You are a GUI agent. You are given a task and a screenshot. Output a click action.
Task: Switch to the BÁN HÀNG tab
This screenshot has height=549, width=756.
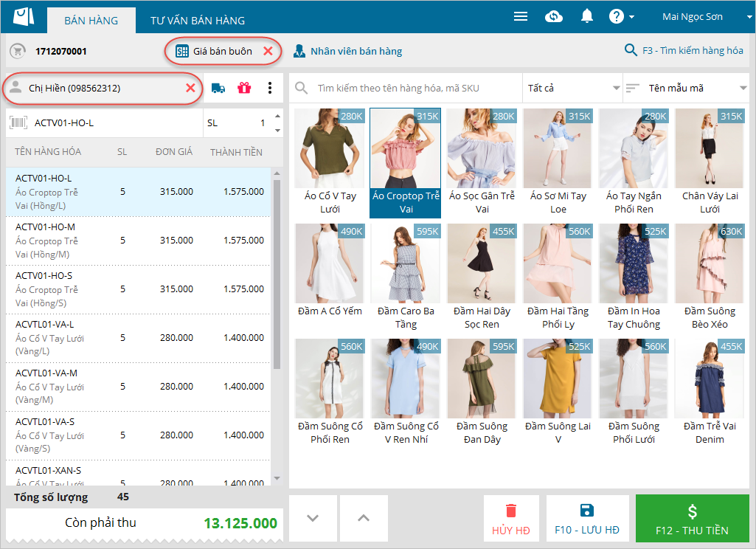(x=91, y=20)
